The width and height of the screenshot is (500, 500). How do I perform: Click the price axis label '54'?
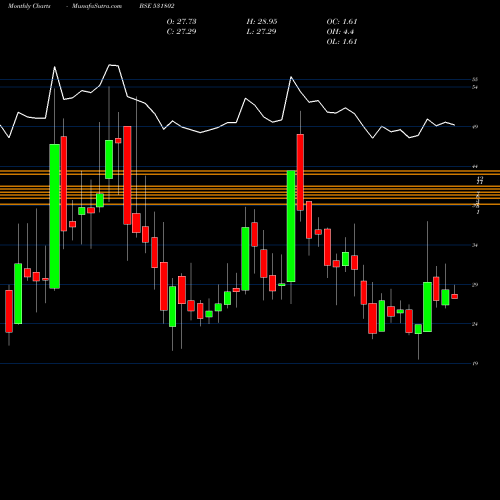pyautogui.click(x=475, y=87)
